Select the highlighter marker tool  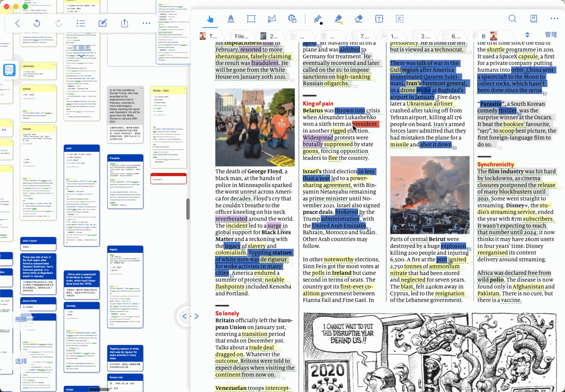point(338,19)
